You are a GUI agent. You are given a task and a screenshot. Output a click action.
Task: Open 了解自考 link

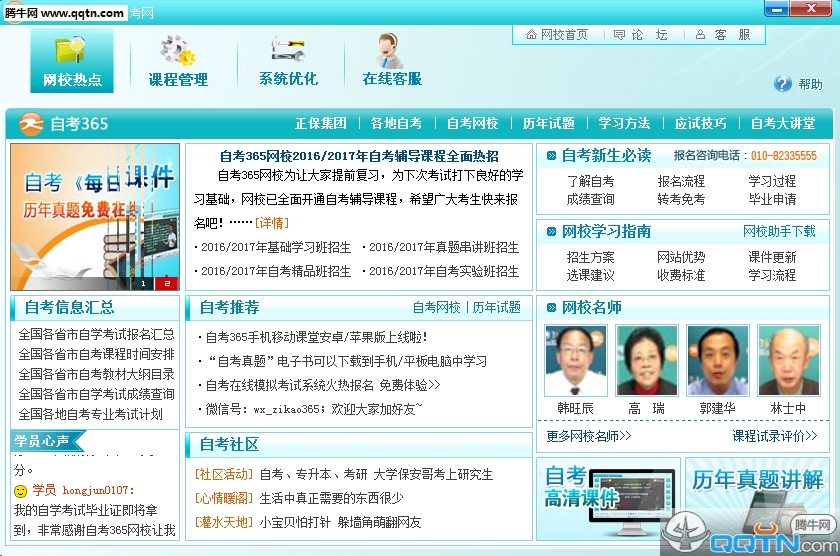click(x=590, y=181)
